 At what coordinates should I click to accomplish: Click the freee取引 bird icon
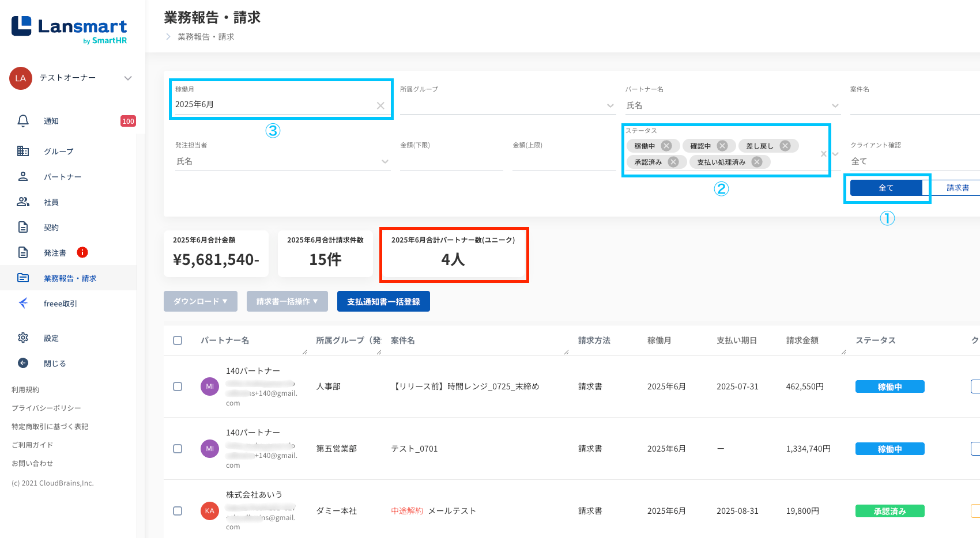click(23, 303)
